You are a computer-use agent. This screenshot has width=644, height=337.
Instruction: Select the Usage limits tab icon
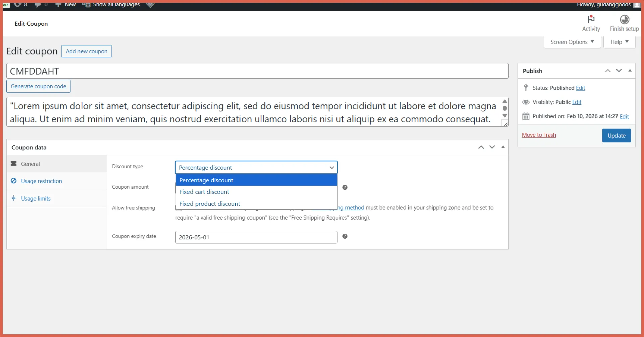click(x=14, y=198)
